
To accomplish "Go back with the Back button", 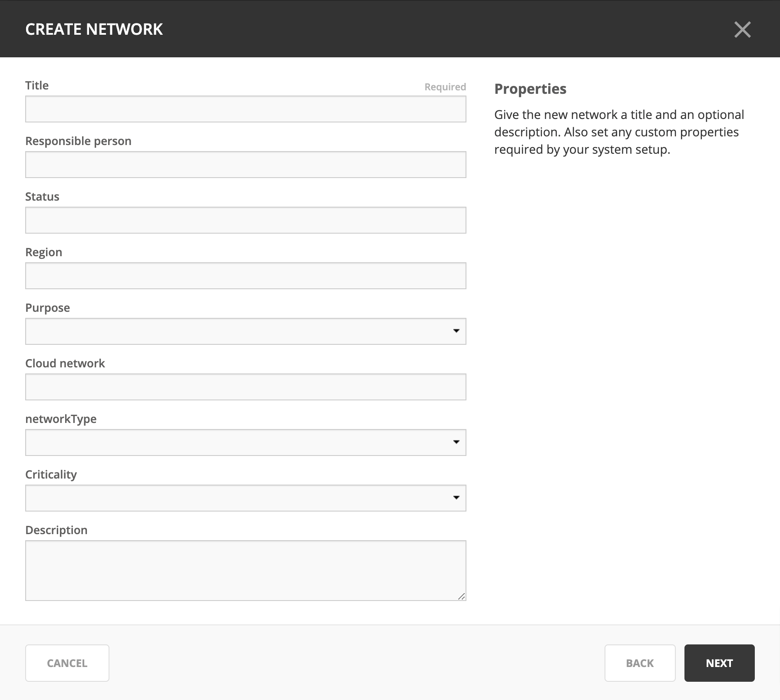I will coord(640,663).
